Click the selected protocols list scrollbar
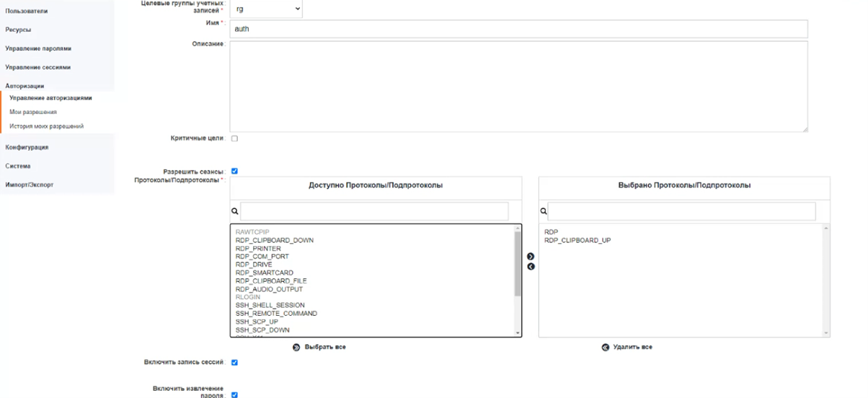Image resolution: width=868 pixels, height=398 pixels. (x=826, y=280)
